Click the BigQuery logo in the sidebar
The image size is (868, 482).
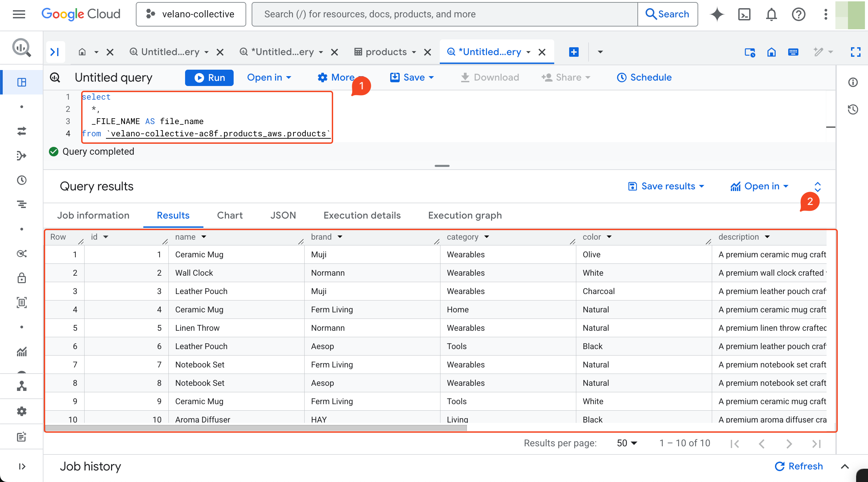click(x=22, y=48)
